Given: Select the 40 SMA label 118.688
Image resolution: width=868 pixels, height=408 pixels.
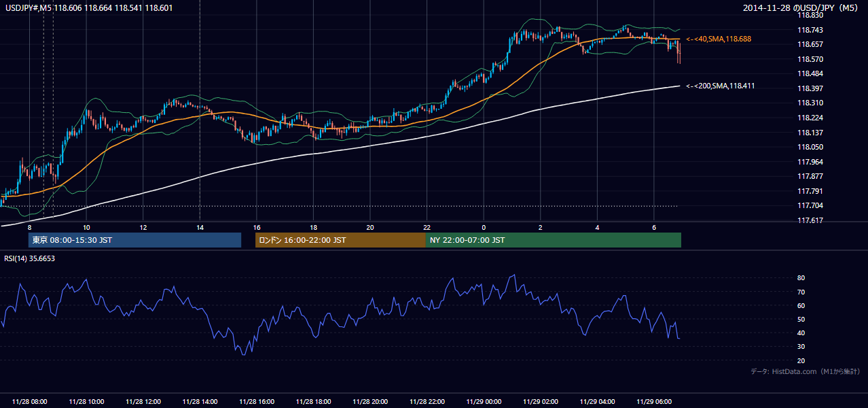Looking at the screenshot, I should pyautogui.click(x=718, y=39).
